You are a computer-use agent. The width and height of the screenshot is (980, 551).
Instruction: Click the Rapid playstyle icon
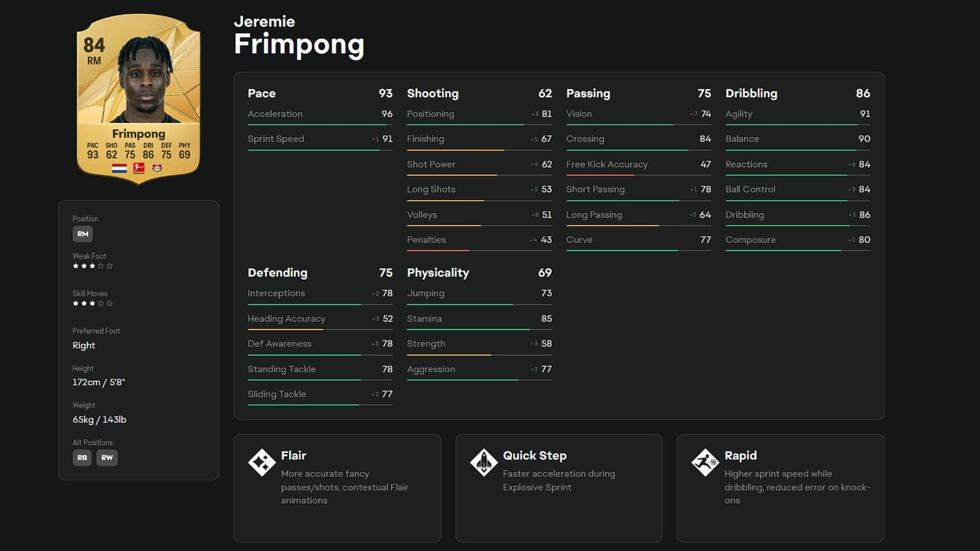point(705,462)
